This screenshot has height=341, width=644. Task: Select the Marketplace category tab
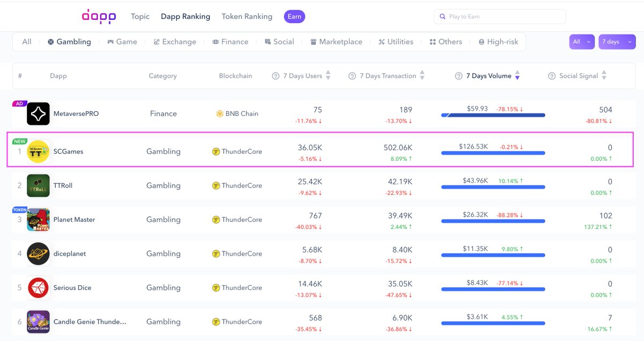click(336, 42)
